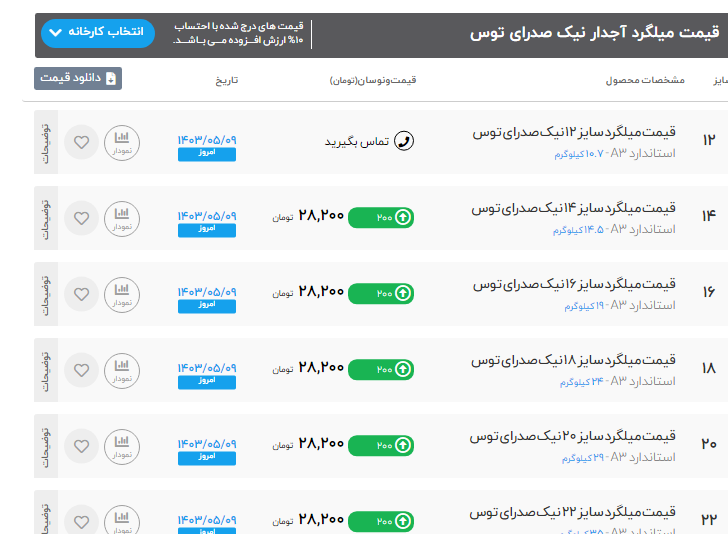Click امروز date badge in size 20 row

point(207,458)
